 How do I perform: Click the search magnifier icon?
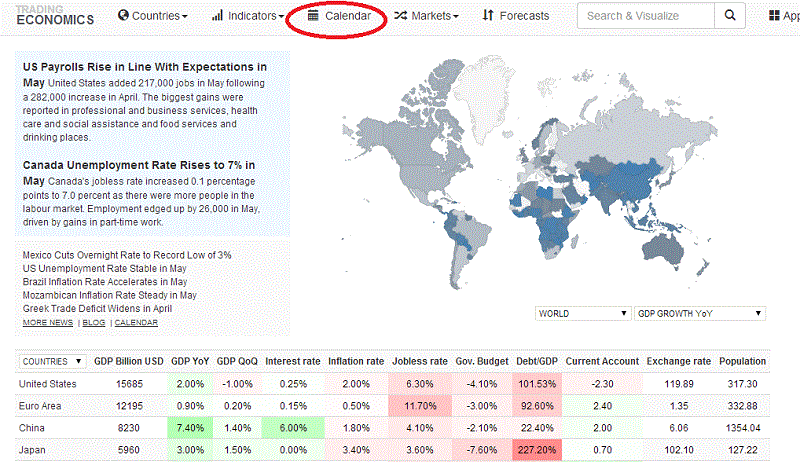(731, 16)
